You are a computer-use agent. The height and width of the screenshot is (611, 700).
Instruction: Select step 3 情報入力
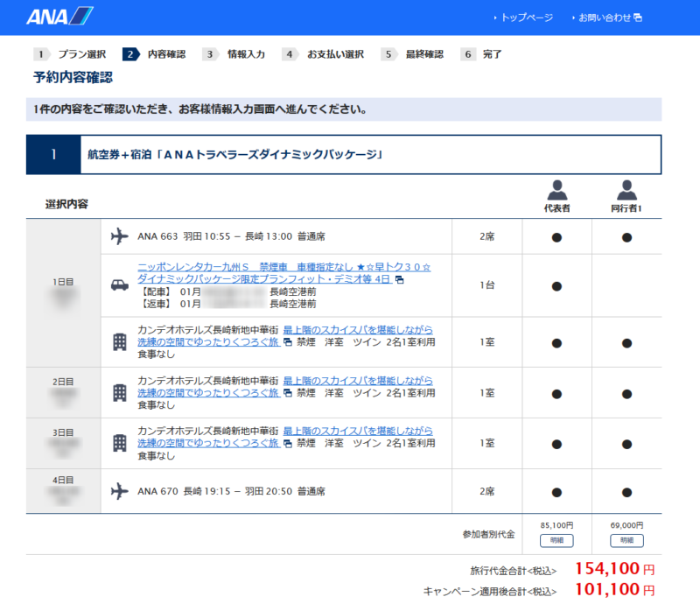tap(234, 54)
